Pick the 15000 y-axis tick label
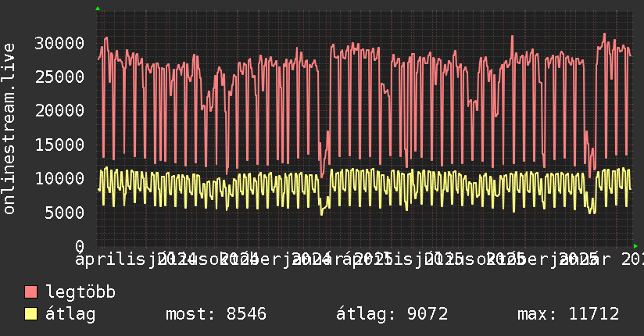Image resolution: width=644 pixels, height=336 pixels. tap(62, 145)
